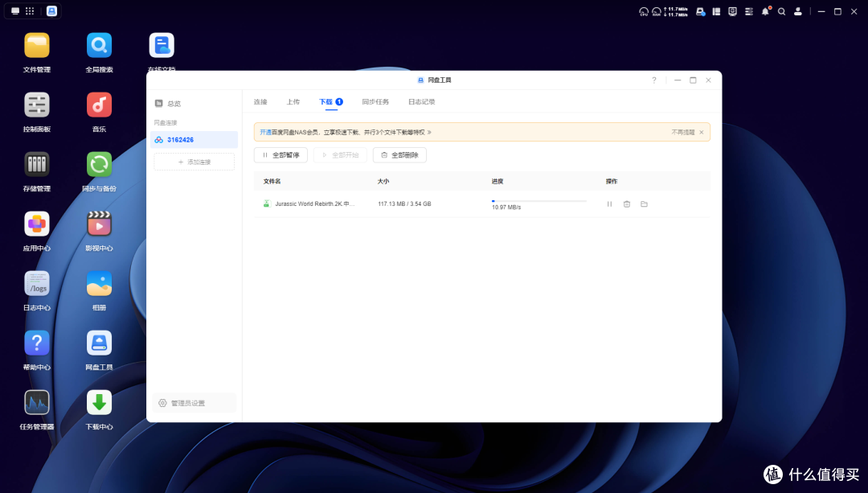
Task: Click the 10.97 MB/s speed text
Action: (506, 207)
